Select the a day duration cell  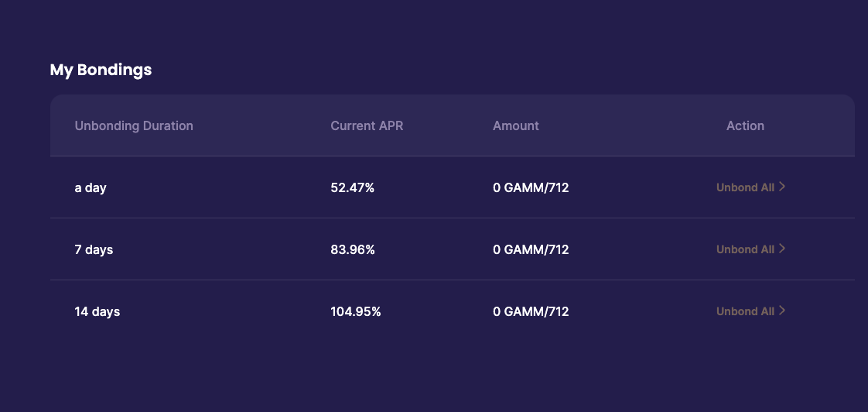click(91, 187)
